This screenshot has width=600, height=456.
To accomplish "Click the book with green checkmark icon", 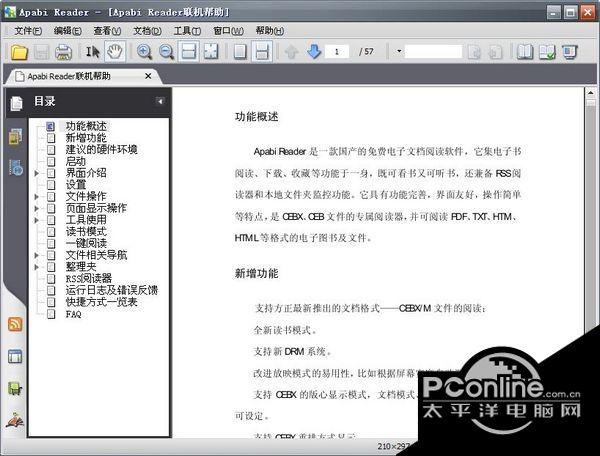I will (547, 52).
